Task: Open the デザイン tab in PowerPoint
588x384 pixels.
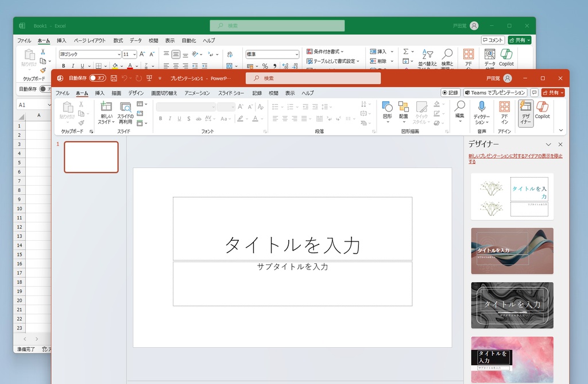Action: pyautogui.click(x=136, y=93)
